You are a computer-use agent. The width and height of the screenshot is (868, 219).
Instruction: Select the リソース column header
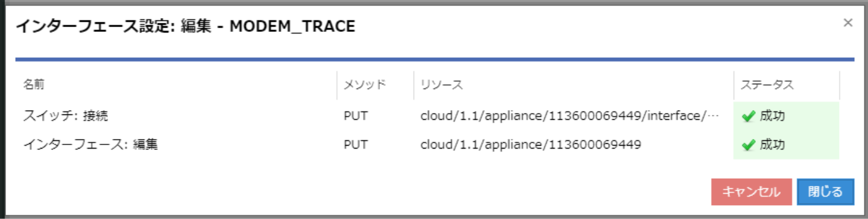click(441, 85)
